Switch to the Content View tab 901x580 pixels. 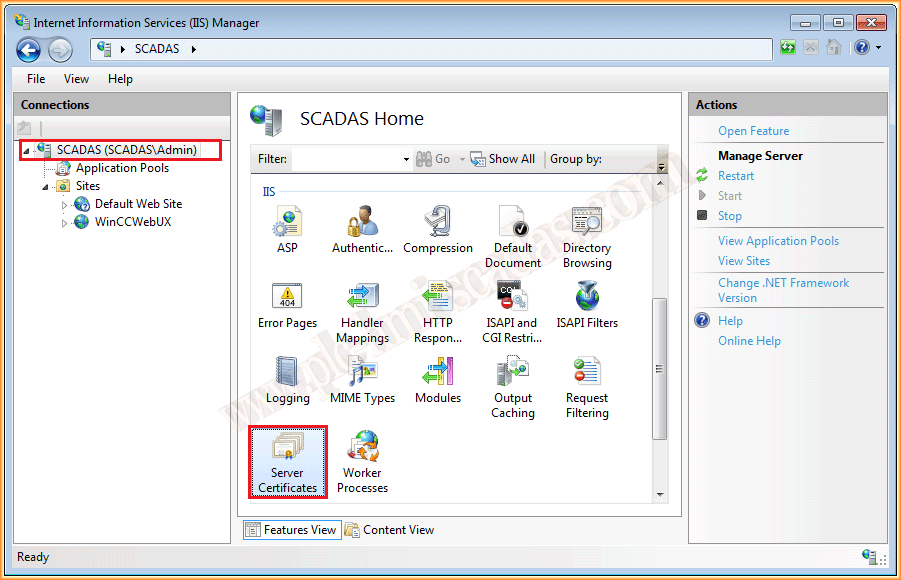389,530
